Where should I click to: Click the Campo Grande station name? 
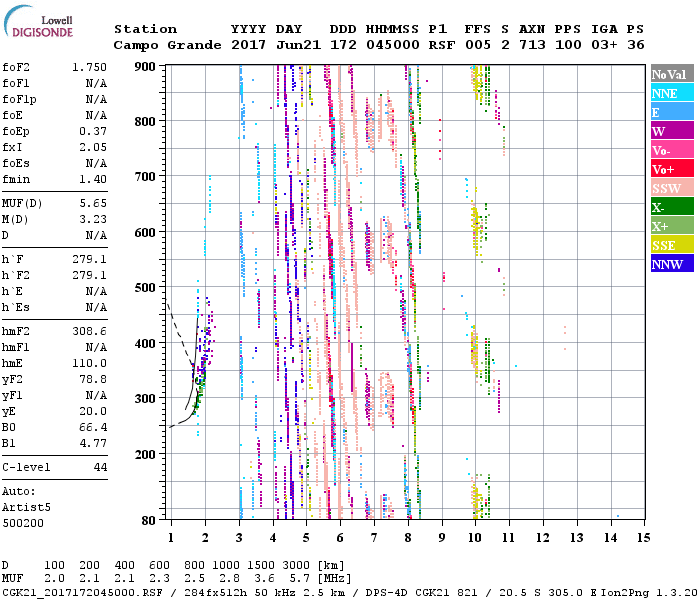(x=160, y=45)
